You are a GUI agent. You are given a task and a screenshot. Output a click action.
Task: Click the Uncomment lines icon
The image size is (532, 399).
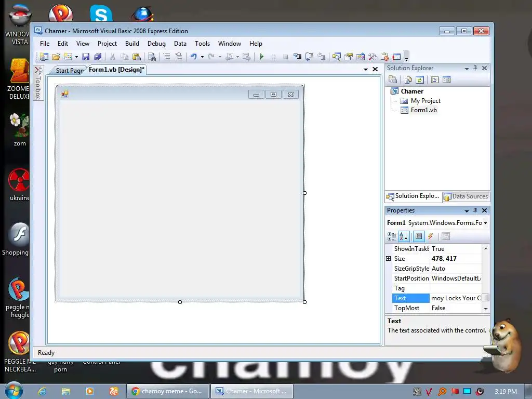(179, 57)
